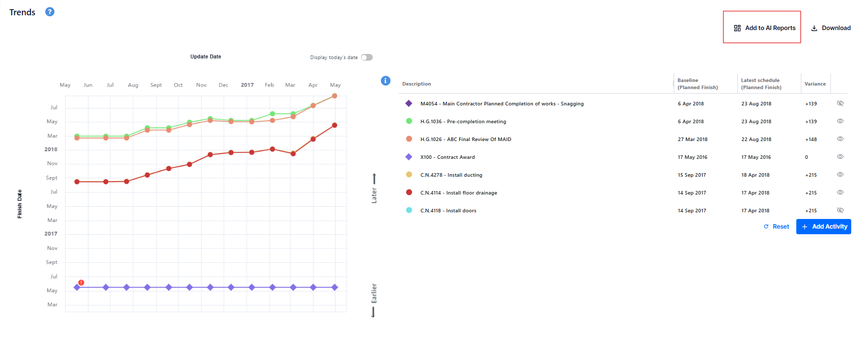Select the last point of the red chart line

335,125
